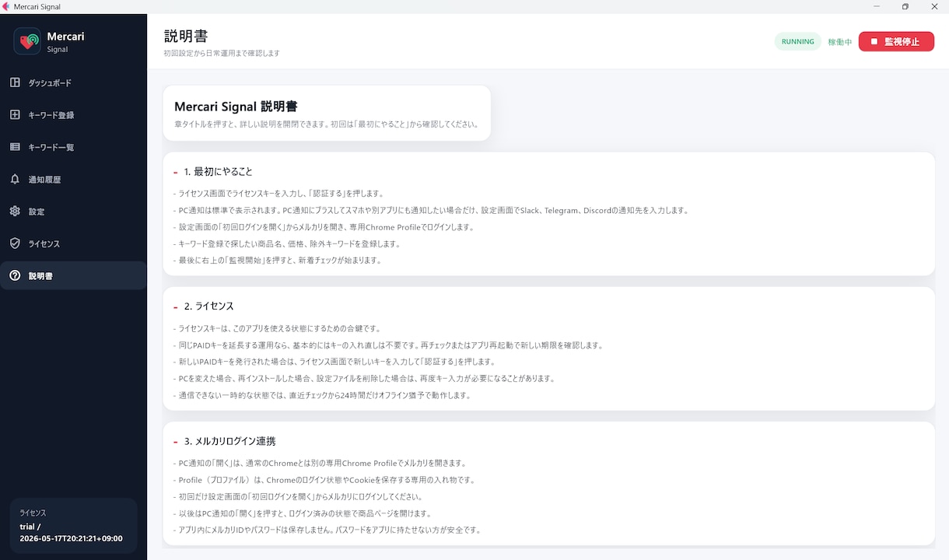Collapse section 1. 最初にやること
The width and height of the screenshot is (949, 560).
click(218, 172)
